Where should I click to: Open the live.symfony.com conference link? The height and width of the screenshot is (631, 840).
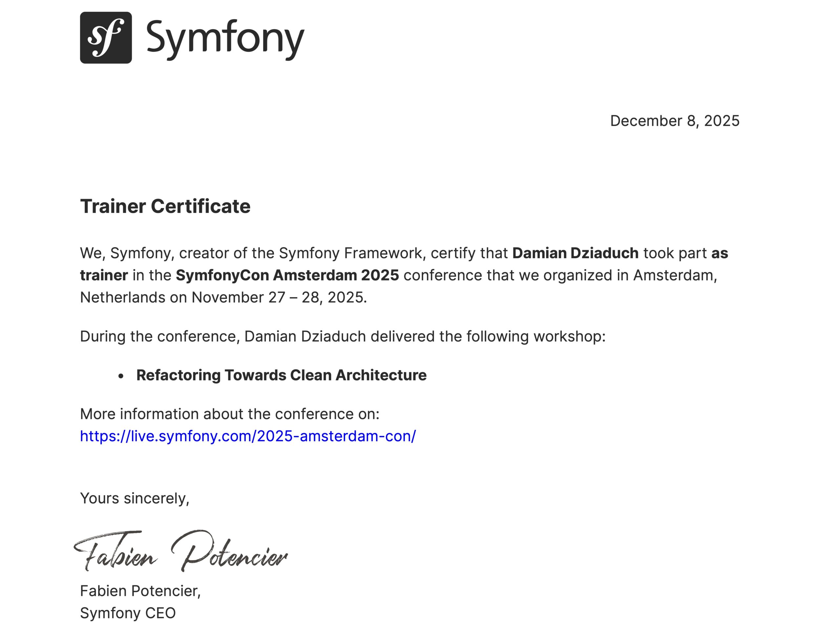(248, 436)
